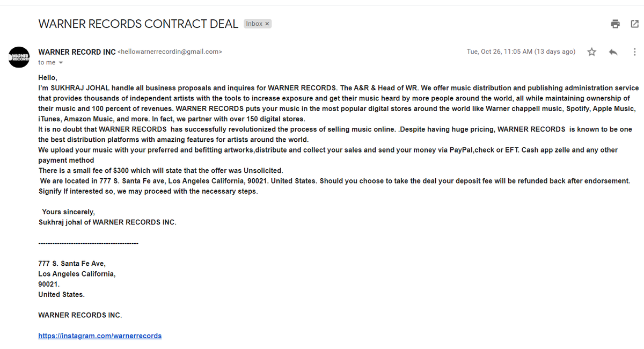Click the "WARNER RECORDS INC." footer text
Viewport: 644px width, 349px height.
point(80,315)
